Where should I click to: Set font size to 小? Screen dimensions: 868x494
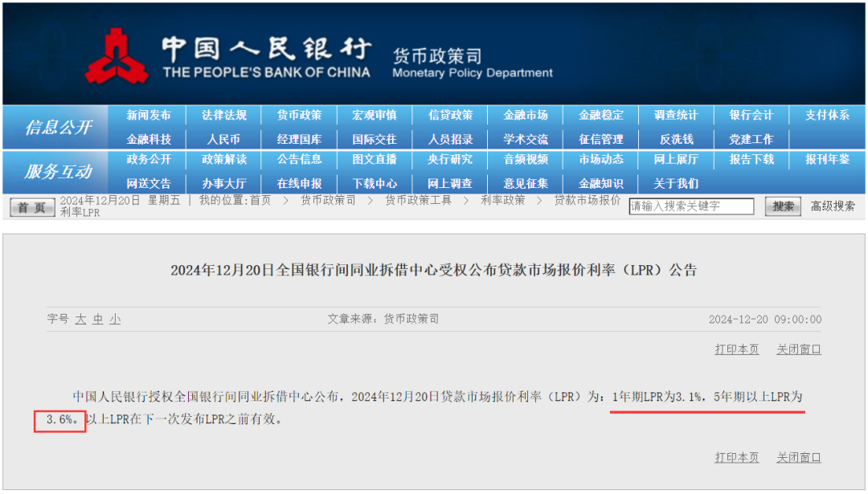click(115, 319)
